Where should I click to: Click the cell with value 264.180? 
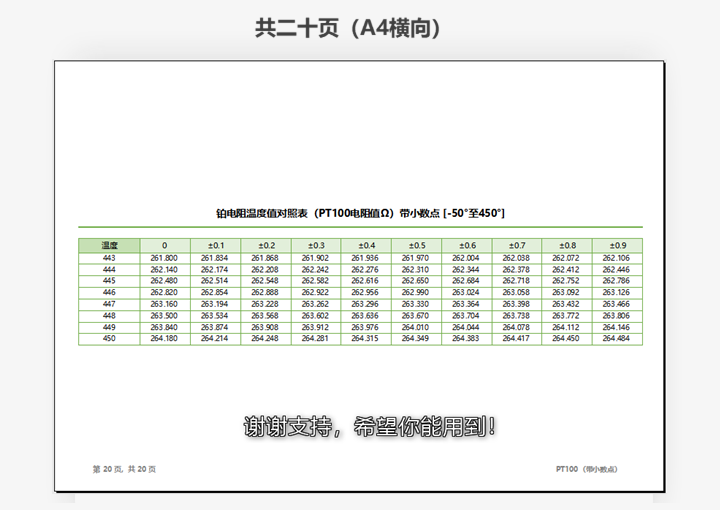(x=164, y=339)
